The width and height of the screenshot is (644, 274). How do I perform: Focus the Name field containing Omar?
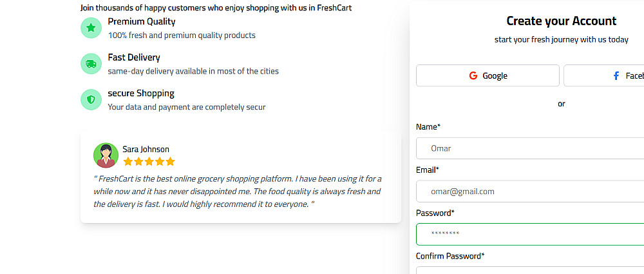pyautogui.click(x=528, y=148)
